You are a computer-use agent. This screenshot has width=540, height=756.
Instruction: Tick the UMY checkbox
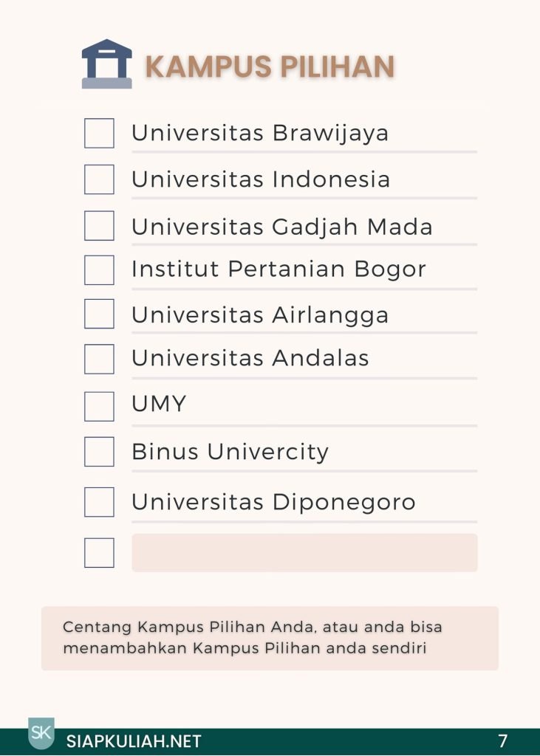click(x=99, y=406)
